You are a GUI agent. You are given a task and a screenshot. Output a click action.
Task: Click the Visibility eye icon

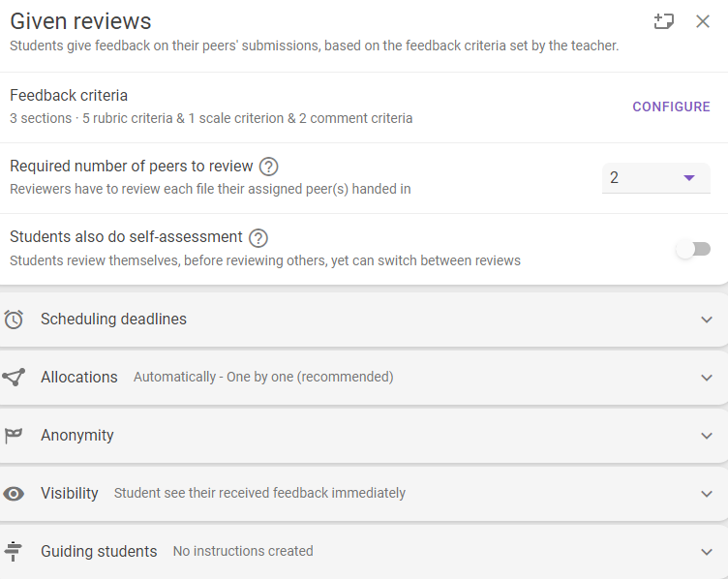(x=14, y=494)
